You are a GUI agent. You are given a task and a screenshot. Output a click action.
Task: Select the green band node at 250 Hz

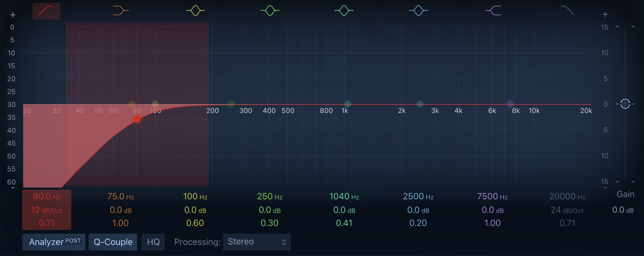[231, 104]
